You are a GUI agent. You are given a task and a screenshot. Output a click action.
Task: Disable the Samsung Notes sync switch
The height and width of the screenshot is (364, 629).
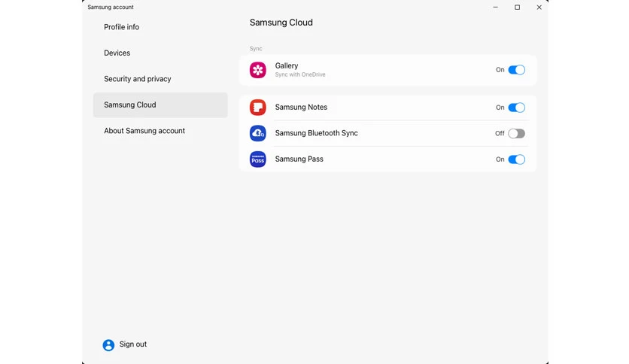[516, 108]
